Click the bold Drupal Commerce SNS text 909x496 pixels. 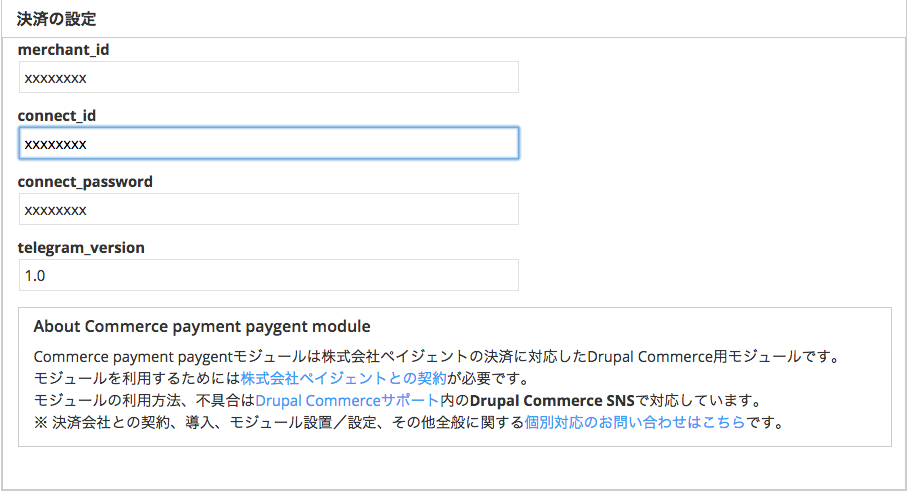pyautogui.click(x=552, y=400)
